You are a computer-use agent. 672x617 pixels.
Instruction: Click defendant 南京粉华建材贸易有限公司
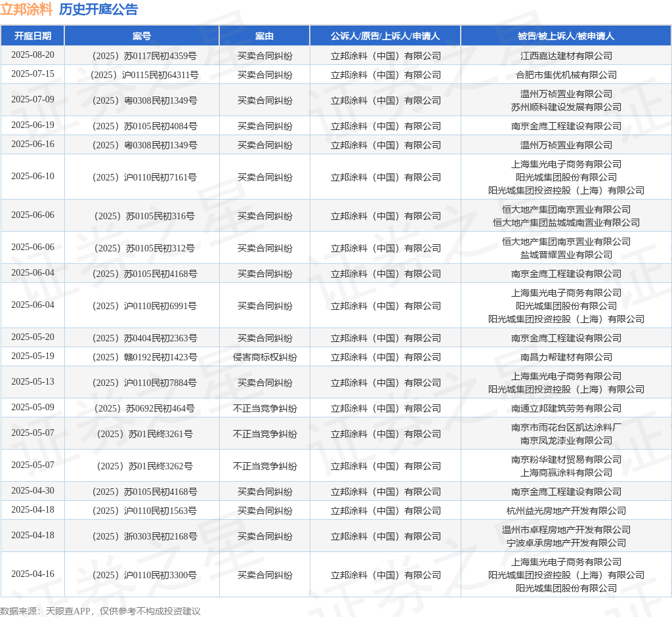point(566,459)
